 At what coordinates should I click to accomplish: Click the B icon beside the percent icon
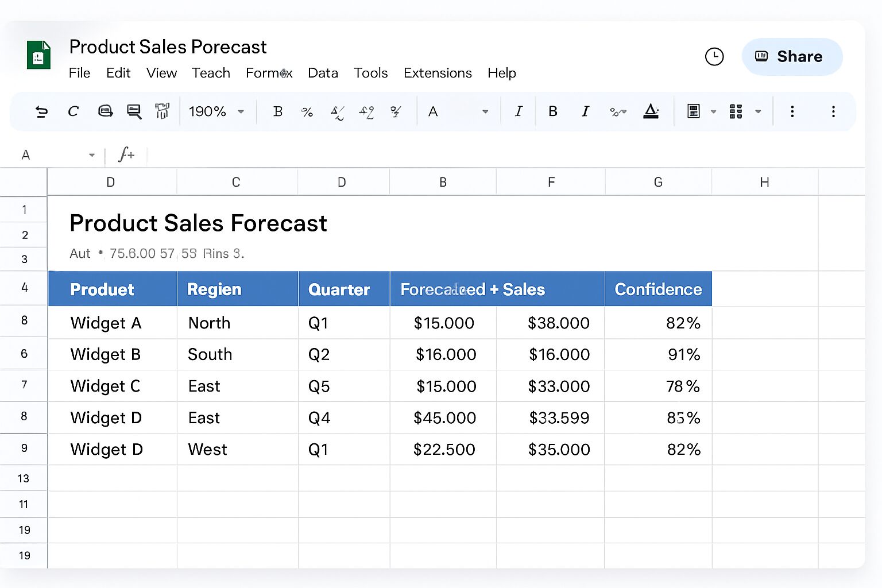278,111
